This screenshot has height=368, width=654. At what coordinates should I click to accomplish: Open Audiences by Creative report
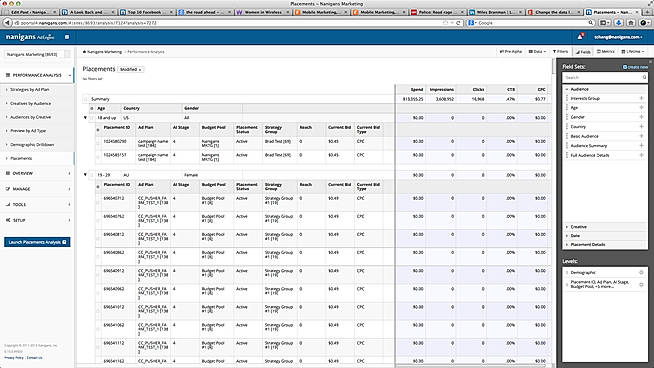pyautogui.click(x=30, y=117)
